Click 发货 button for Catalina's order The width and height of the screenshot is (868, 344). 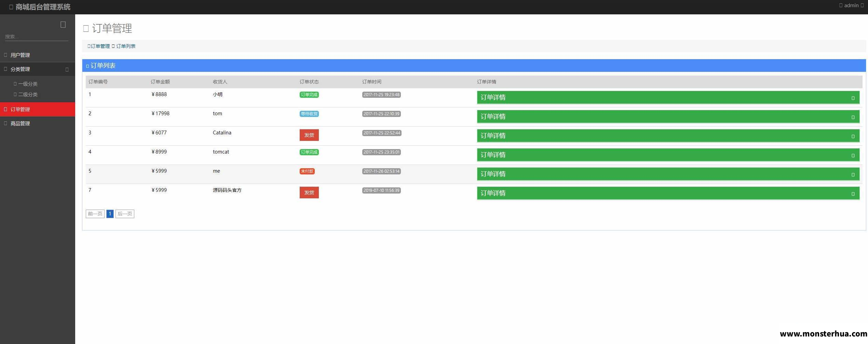click(309, 135)
